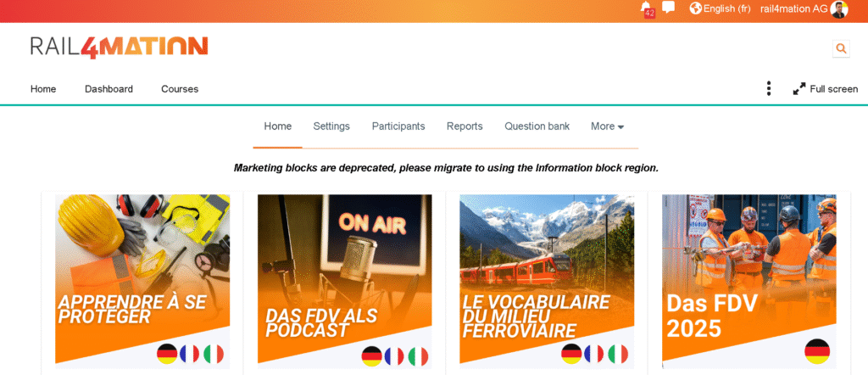Open the notifications bell icon

pyautogui.click(x=646, y=8)
